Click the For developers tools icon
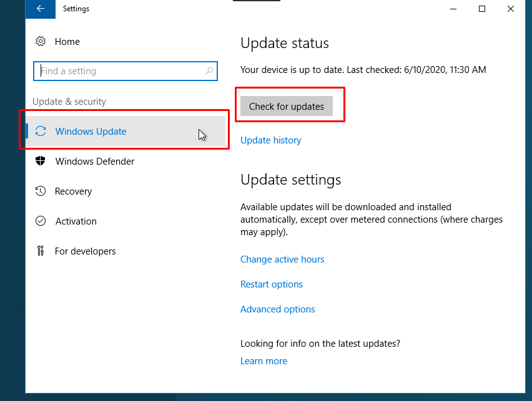 click(x=41, y=251)
